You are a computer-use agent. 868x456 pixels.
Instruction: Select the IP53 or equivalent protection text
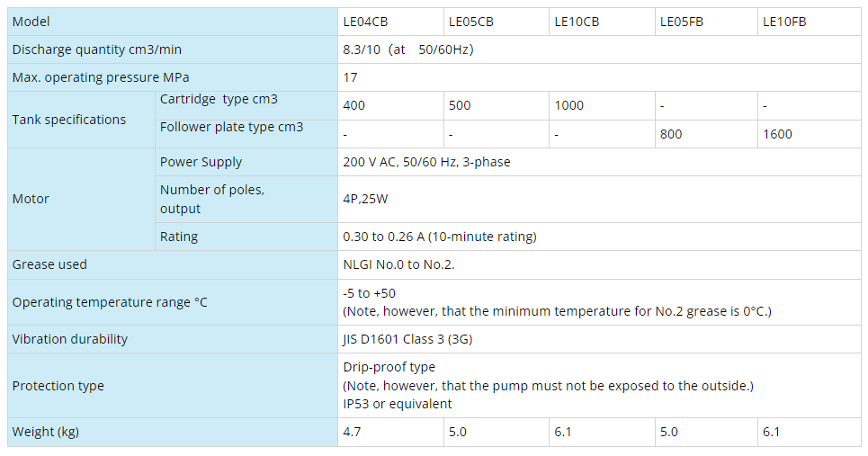tap(397, 404)
